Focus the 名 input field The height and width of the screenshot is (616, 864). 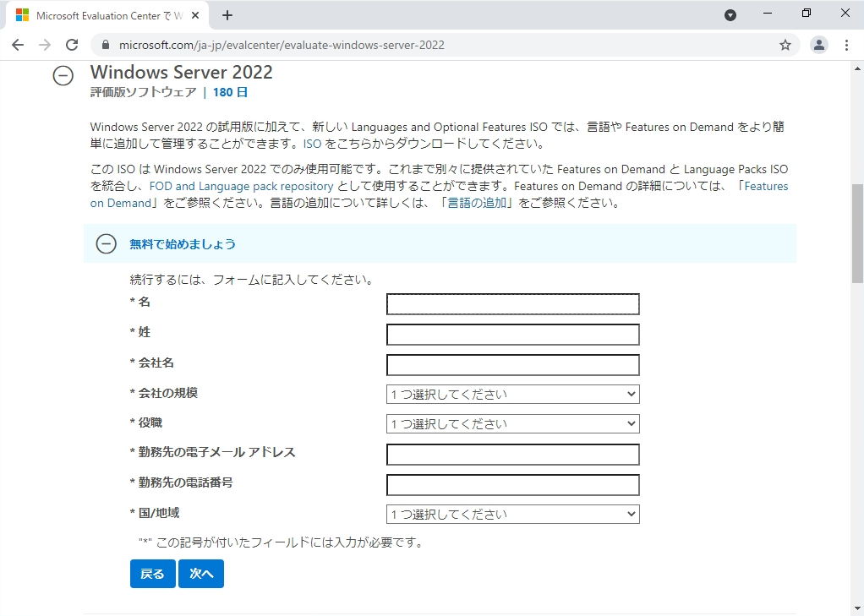512,304
